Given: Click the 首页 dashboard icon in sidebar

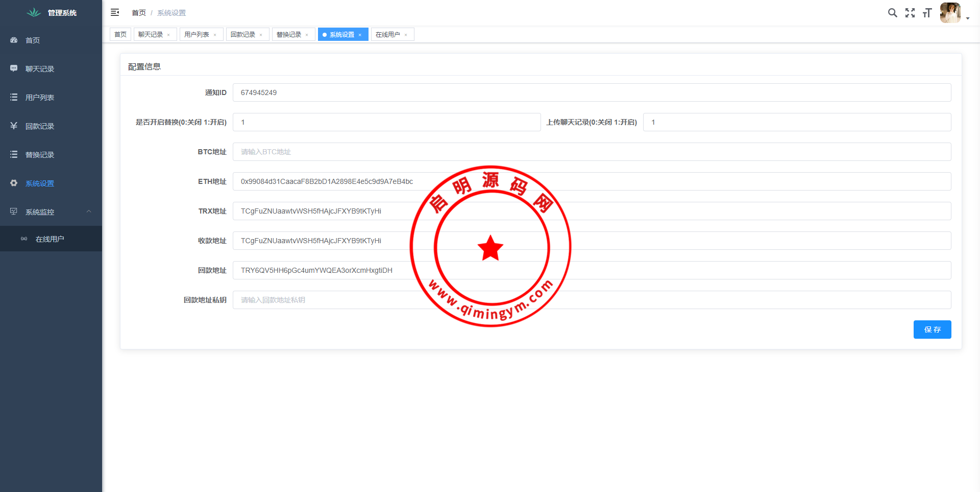Looking at the screenshot, I should pyautogui.click(x=14, y=40).
